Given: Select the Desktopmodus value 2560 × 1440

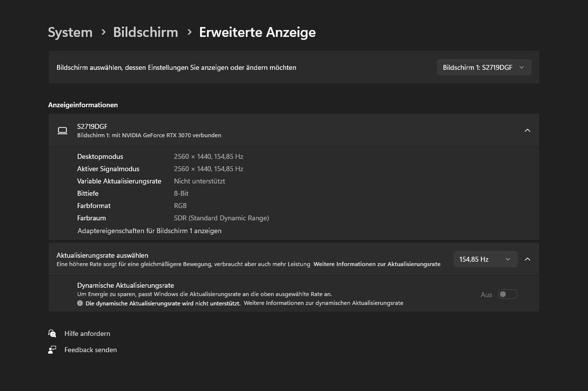Looking at the screenshot, I should click(x=208, y=156).
